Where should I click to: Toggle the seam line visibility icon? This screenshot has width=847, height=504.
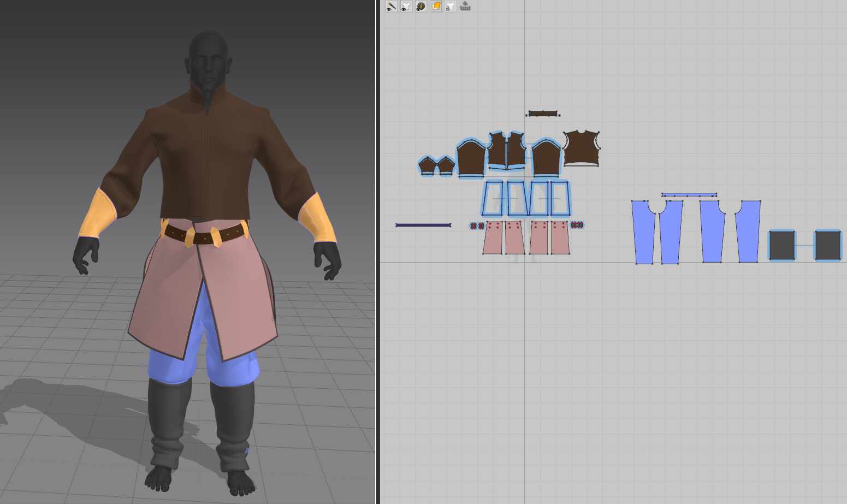click(x=391, y=7)
